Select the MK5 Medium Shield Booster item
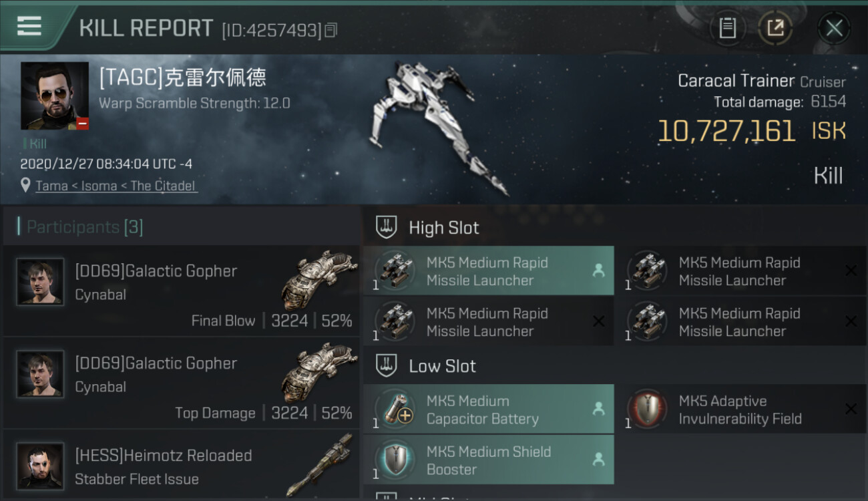Screen dimensions: 868x501 click(488, 460)
